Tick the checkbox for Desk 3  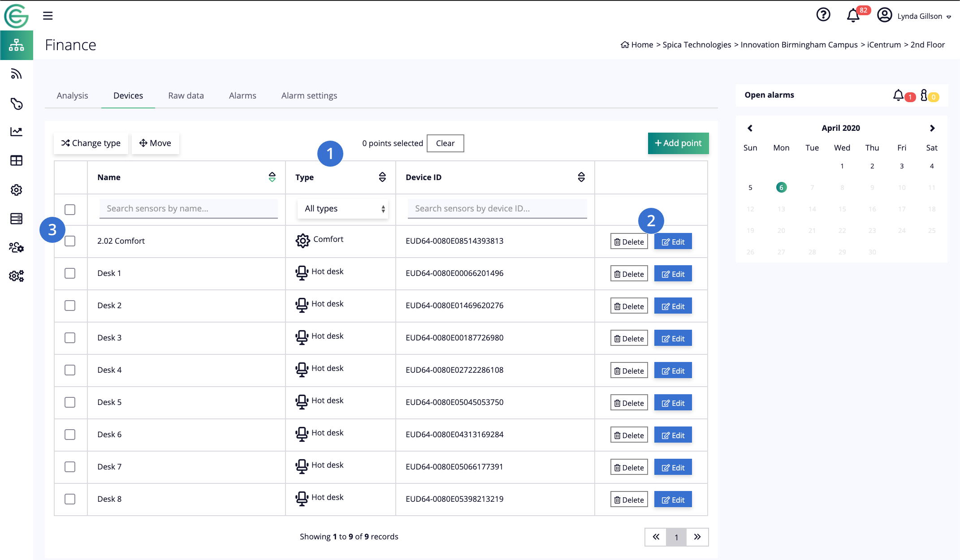(x=70, y=338)
